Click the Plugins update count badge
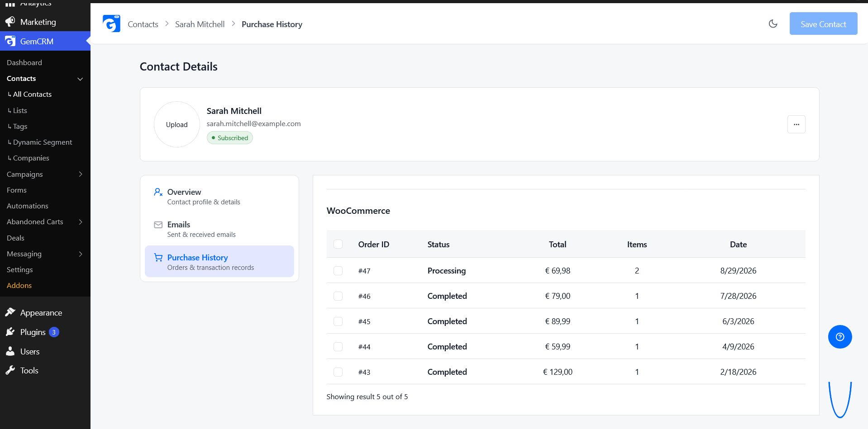Screen dimensions: 868x429 [x=54, y=332]
